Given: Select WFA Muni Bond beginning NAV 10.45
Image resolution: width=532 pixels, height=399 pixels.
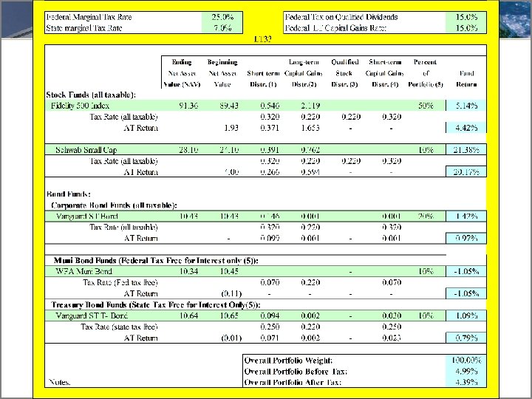Looking at the screenshot, I should (x=229, y=271).
